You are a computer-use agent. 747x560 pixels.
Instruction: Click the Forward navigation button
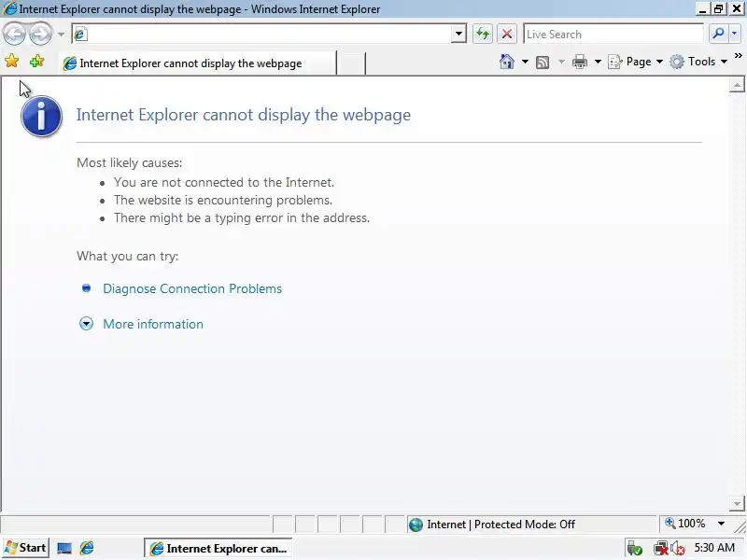[41, 34]
